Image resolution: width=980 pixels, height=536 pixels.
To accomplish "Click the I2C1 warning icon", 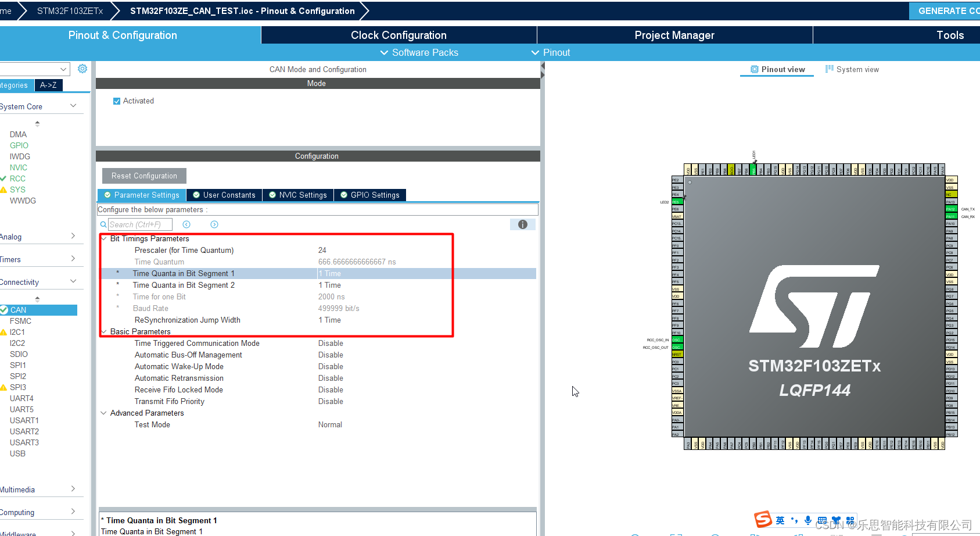I will [x=3, y=332].
